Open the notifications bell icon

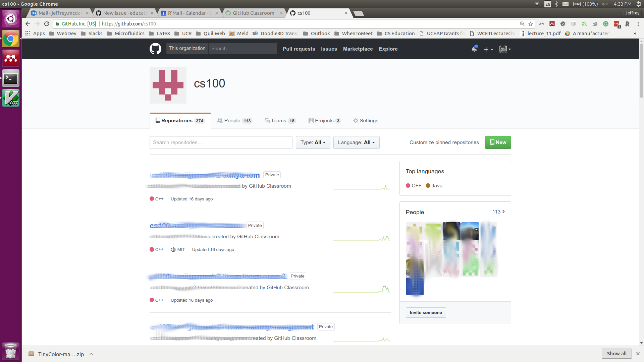pyautogui.click(x=474, y=49)
